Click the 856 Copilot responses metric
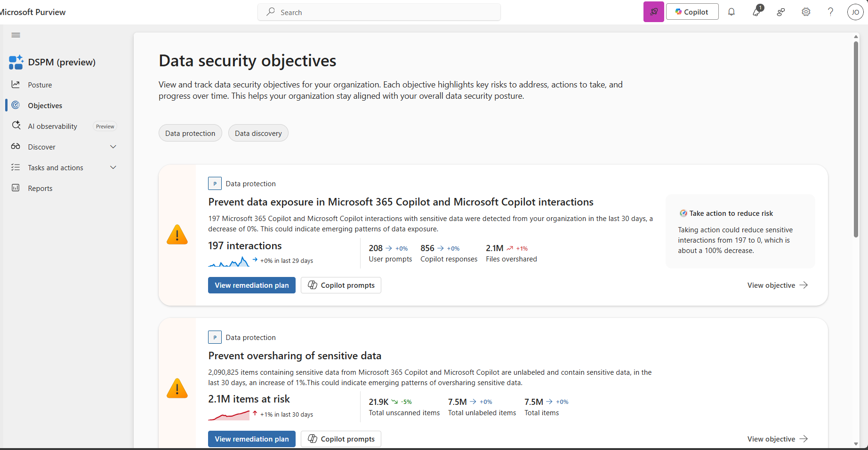The image size is (868, 450). pyautogui.click(x=449, y=253)
